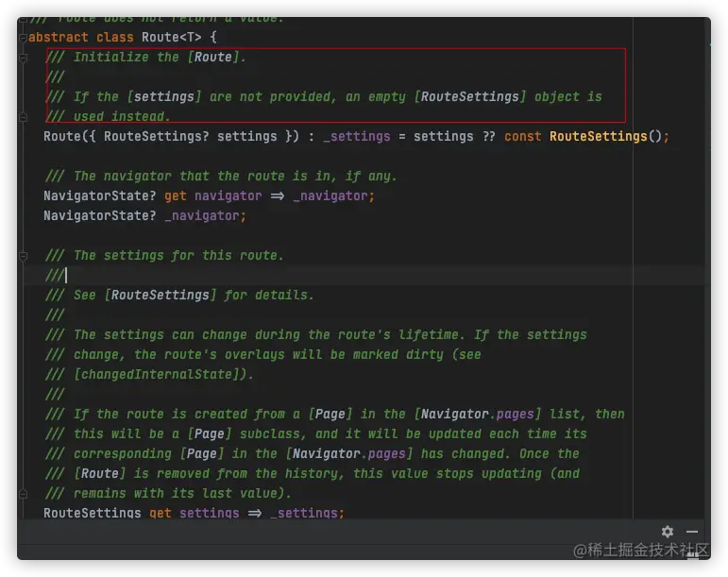
Task: Click 'RouteSettings?' parameter type in constructor
Action: coord(157,137)
